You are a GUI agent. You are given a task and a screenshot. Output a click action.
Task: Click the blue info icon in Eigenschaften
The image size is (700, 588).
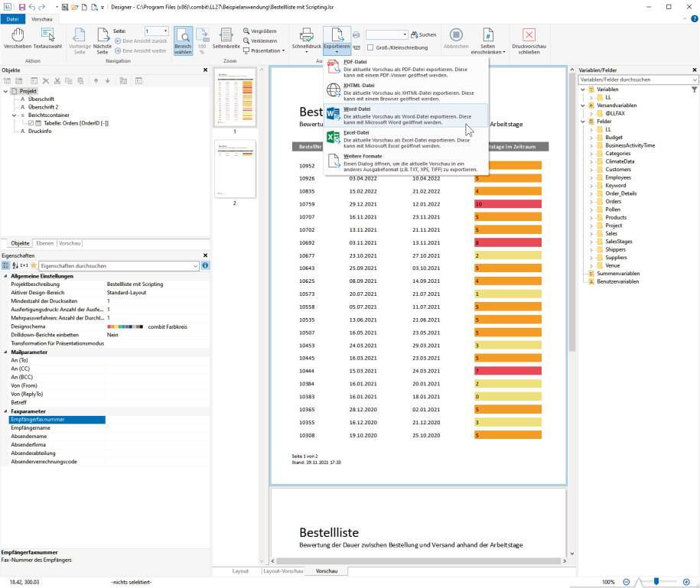pyautogui.click(x=205, y=265)
